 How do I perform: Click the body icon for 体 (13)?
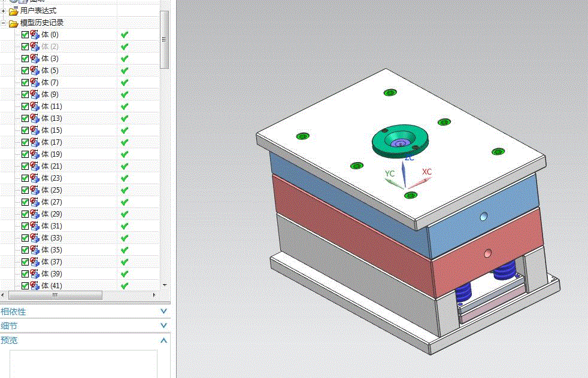pos(35,118)
